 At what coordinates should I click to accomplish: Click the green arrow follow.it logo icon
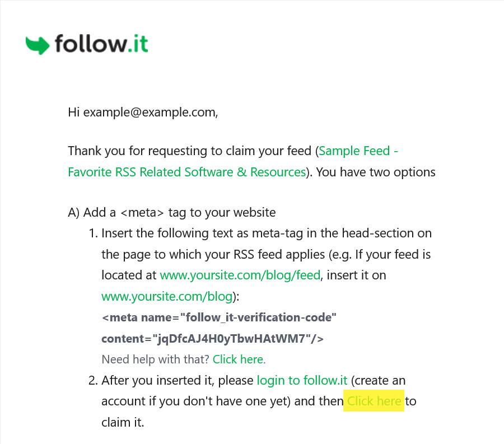tap(38, 45)
